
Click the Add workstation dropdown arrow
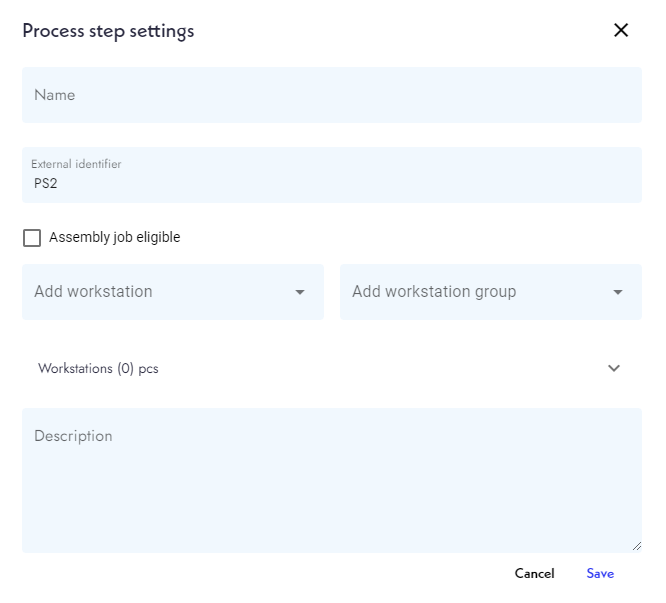click(300, 292)
